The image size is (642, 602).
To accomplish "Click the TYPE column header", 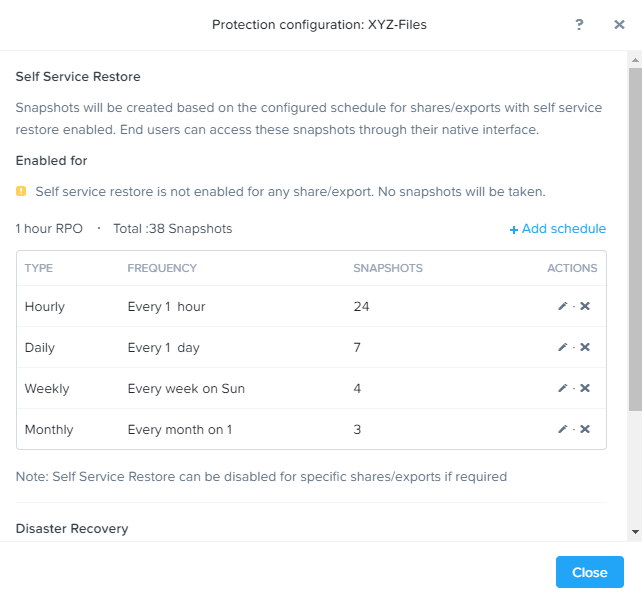I will coord(39,268).
